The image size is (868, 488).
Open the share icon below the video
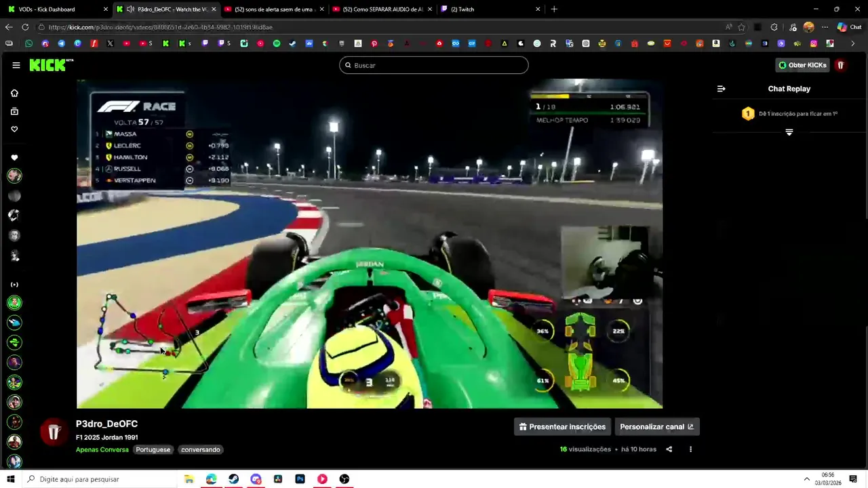point(669,449)
